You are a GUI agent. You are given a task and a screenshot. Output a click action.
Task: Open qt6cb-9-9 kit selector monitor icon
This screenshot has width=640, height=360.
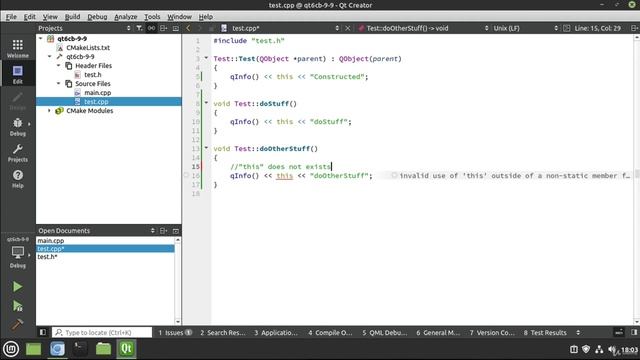click(18, 253)
